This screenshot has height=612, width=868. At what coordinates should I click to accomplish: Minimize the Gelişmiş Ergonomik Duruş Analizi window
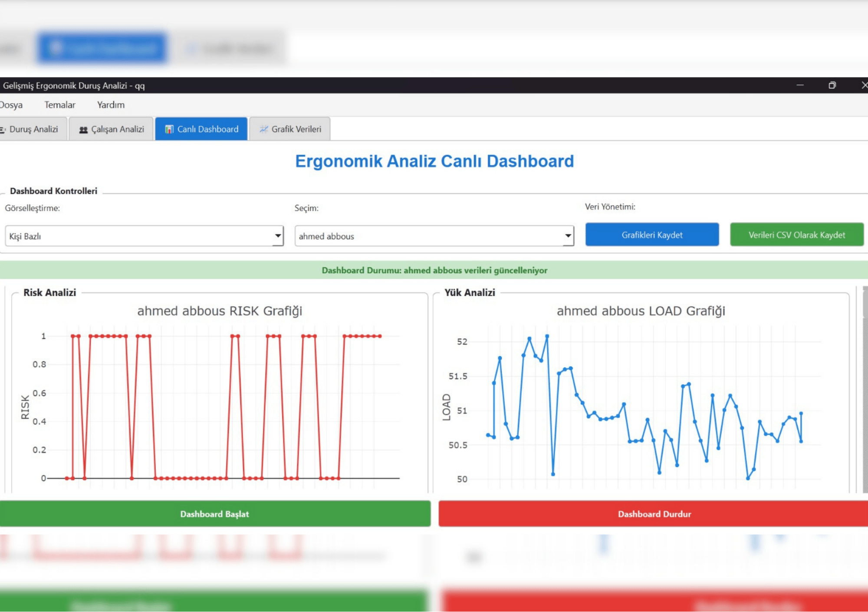point(800,85)
